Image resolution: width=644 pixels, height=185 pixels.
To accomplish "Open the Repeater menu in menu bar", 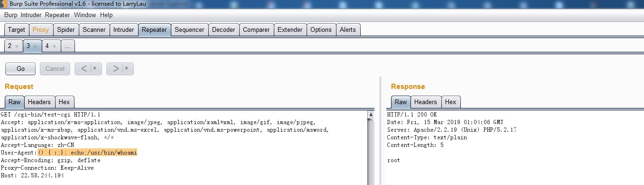I will pyautogui.click(x=57, y=15).
